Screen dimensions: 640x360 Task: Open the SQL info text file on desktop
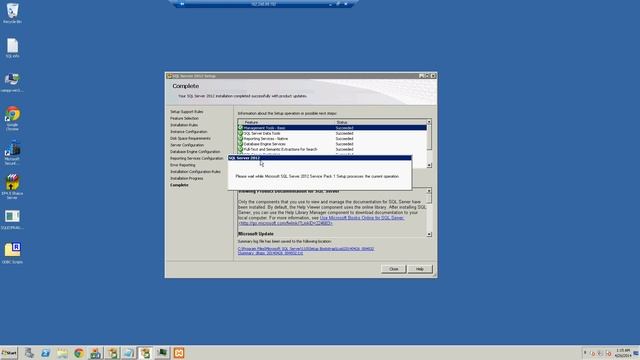[12, 48]
